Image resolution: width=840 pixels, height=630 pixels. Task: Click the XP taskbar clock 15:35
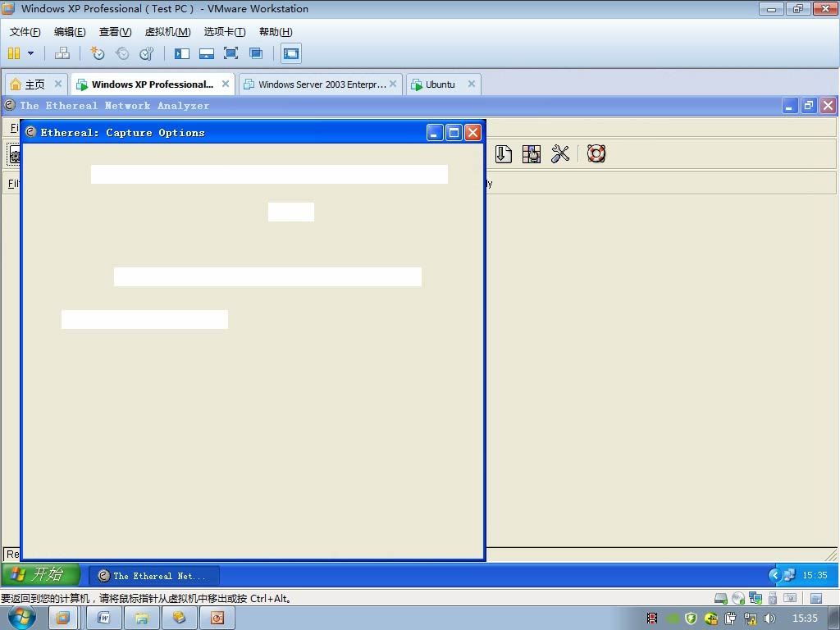[815, 575]
